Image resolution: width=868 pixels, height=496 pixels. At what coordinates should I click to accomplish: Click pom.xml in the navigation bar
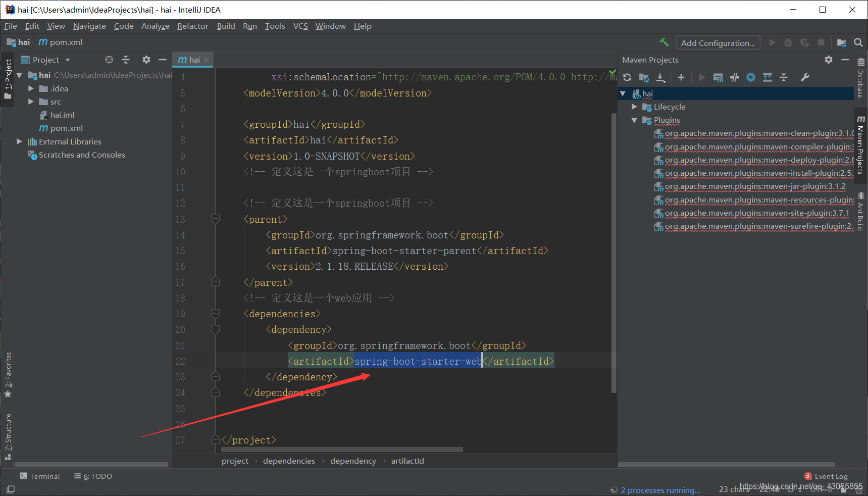(61, 42)
